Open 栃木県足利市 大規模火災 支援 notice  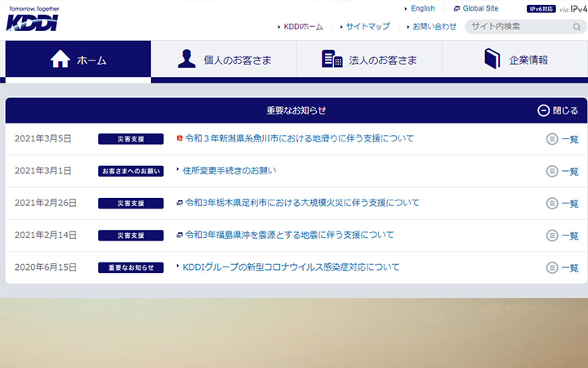[x=302, y=203]
